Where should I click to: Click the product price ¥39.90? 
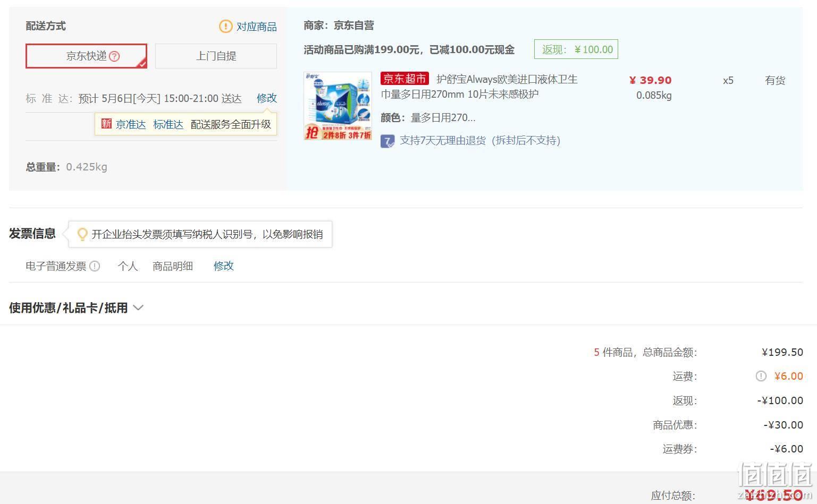coord(650,80)
